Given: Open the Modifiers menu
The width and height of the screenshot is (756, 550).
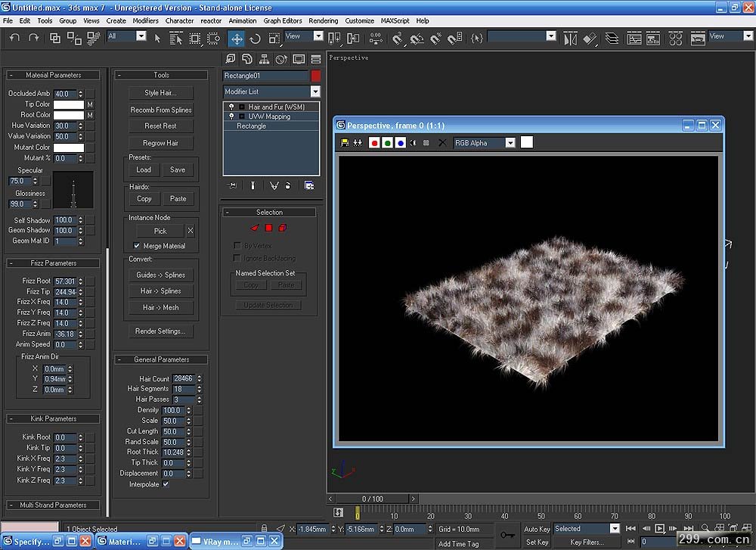Looking at the screenshot, I should tap(146, 20).
